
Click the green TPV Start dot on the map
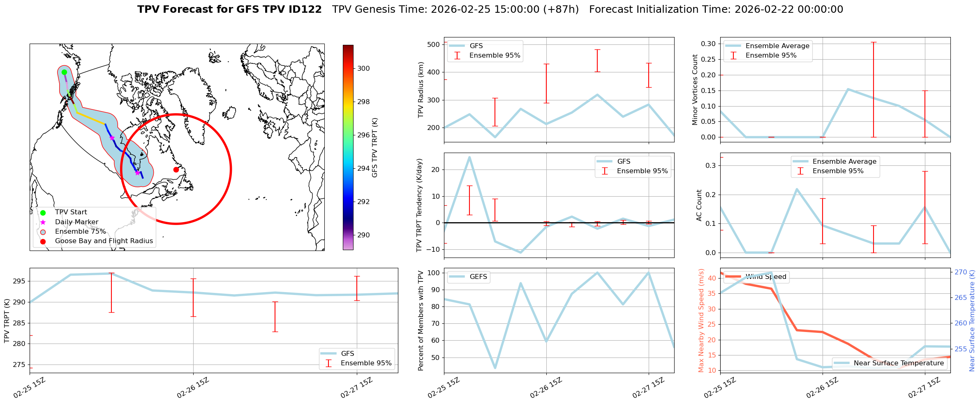64,72
